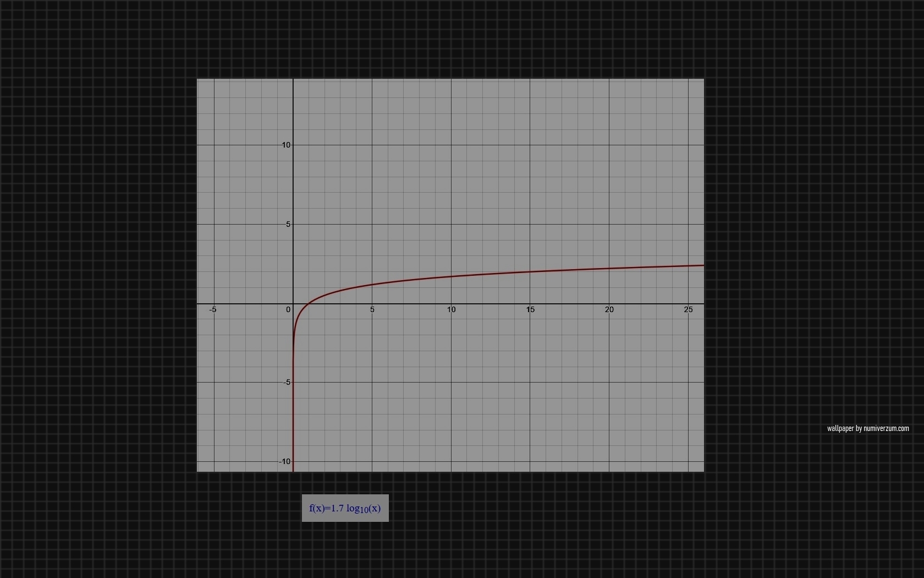Viewport: 924px width, 578px height.
Task: Select the -5 label on the horizontal axis
Action: [x=213, y=310]
